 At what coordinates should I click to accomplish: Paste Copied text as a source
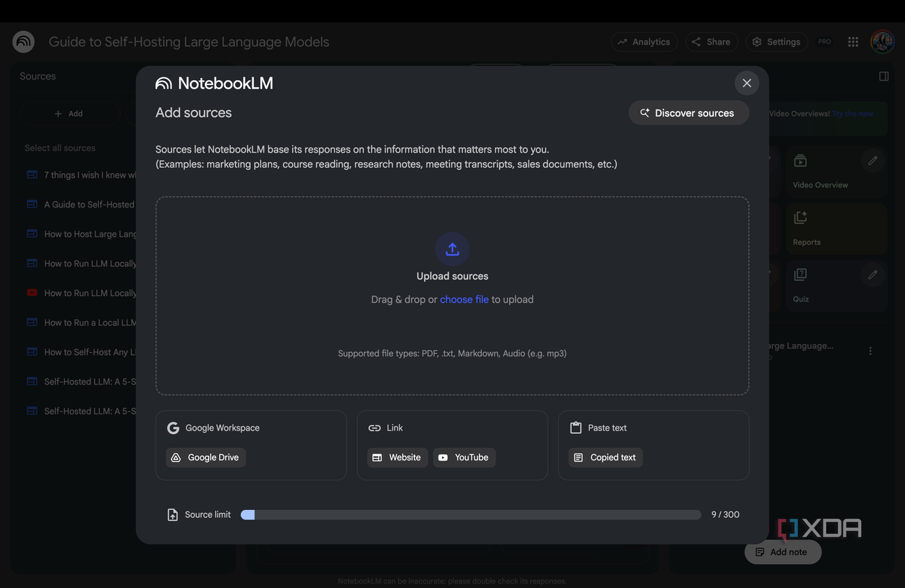[x=606, y=457]
